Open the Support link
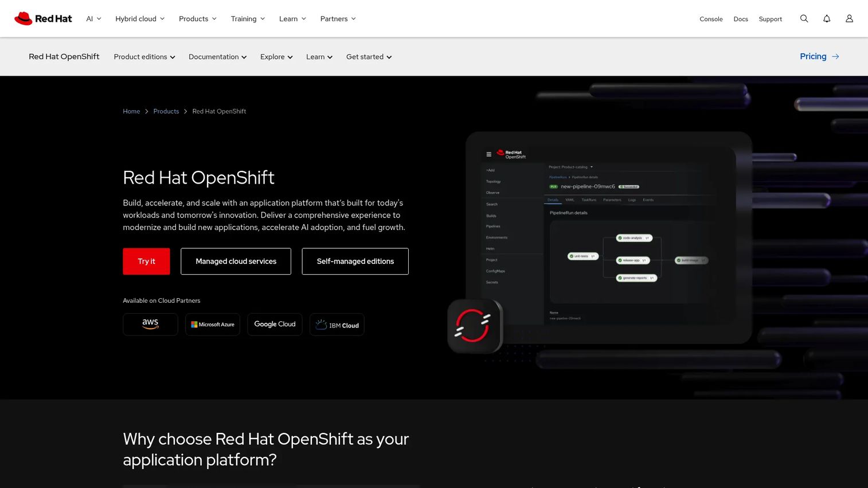This screenshot has width=868, height=488. 770,19
